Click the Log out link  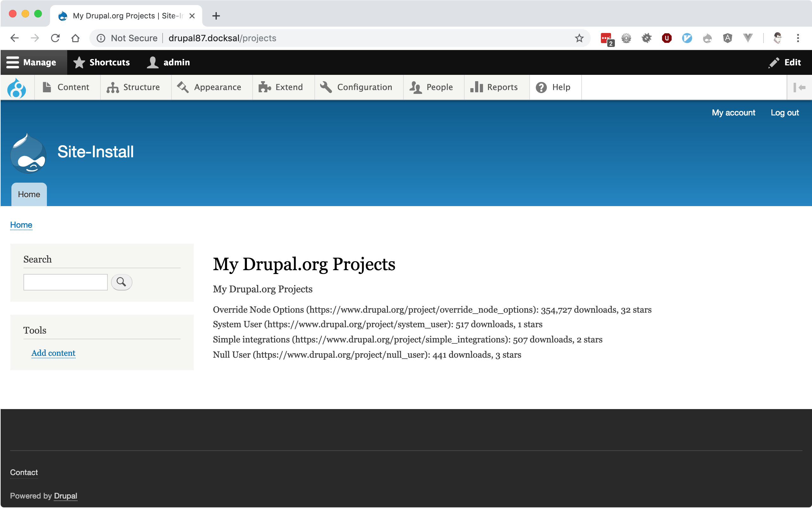pyautogui.click(x=784, y=113)
